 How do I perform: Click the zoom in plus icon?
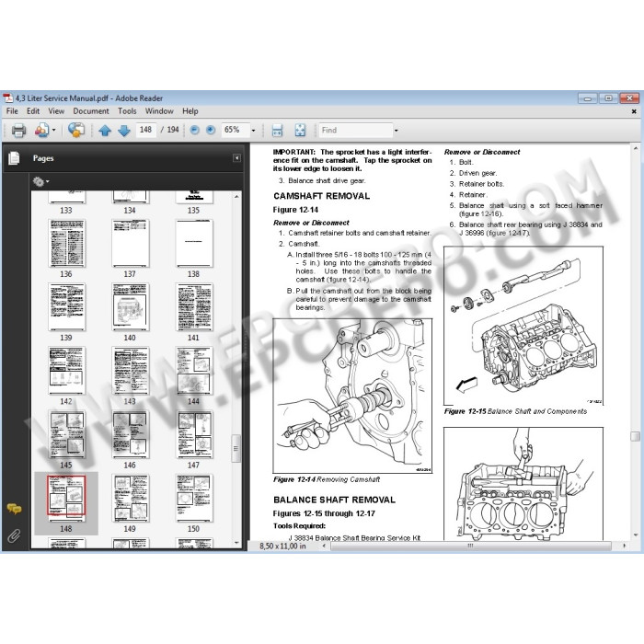click(x=211, y=131)
